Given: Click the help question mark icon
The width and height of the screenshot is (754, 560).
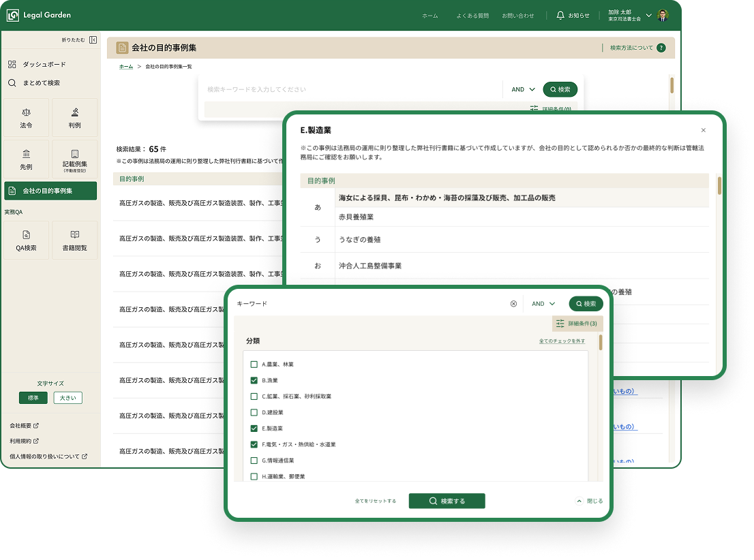Looking at the screenshot, I should (661, 48).
